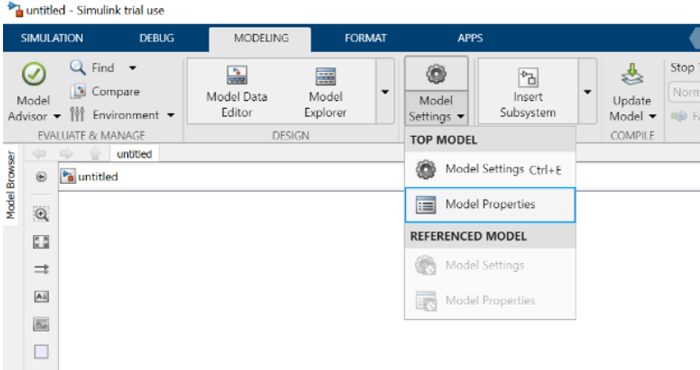700x370 pixels.
Task: Add annotation text icon in palette
Action: pos(41,297)
